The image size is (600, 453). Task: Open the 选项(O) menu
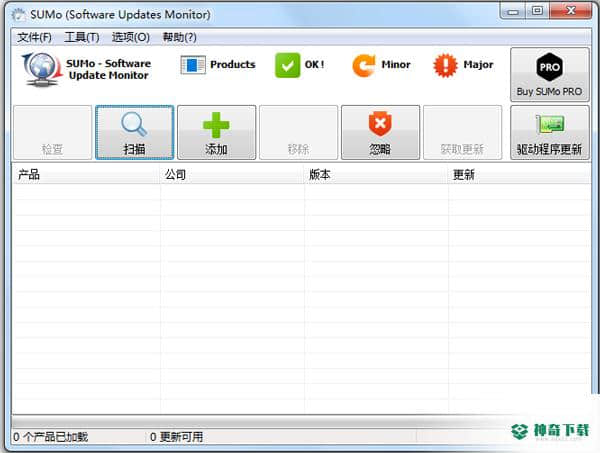coord(130,37)
